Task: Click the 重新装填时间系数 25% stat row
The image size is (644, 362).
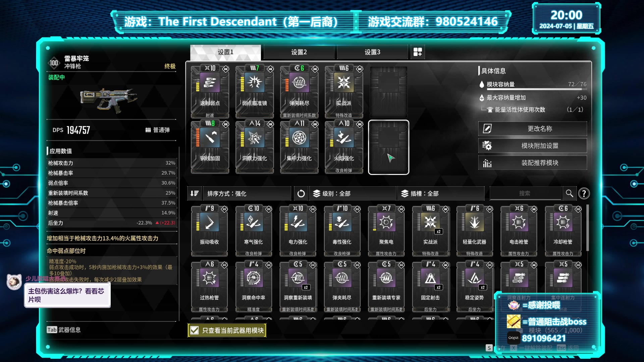Action: (112, 193)
